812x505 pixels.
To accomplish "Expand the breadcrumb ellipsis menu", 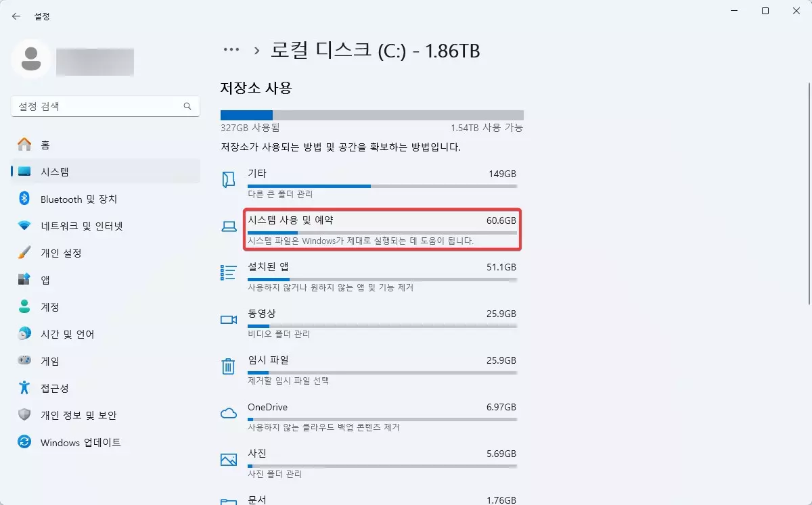I will 231,50.
